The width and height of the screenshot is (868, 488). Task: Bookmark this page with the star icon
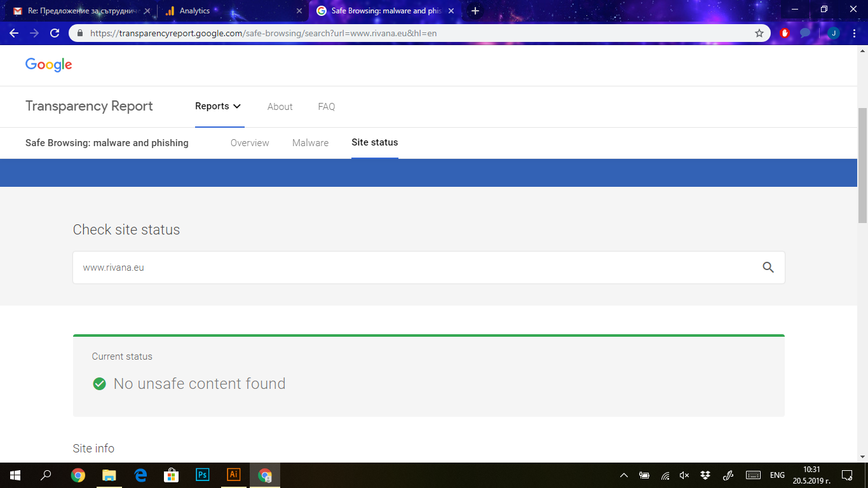click(x=759, y=33)
